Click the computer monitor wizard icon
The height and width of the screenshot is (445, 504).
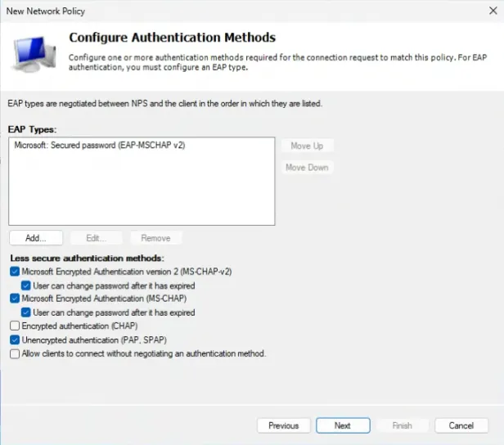click(34, 54)
